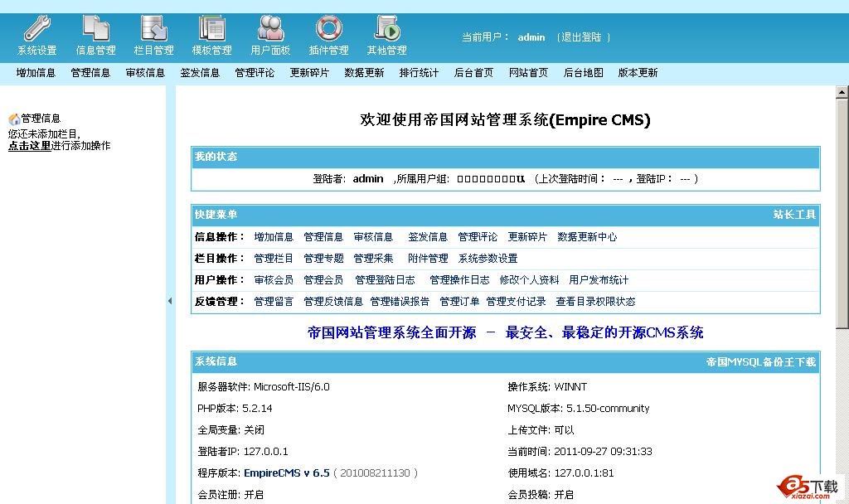Open 用户发布统计 link
849x504 pixels.
tap(599, 280)
